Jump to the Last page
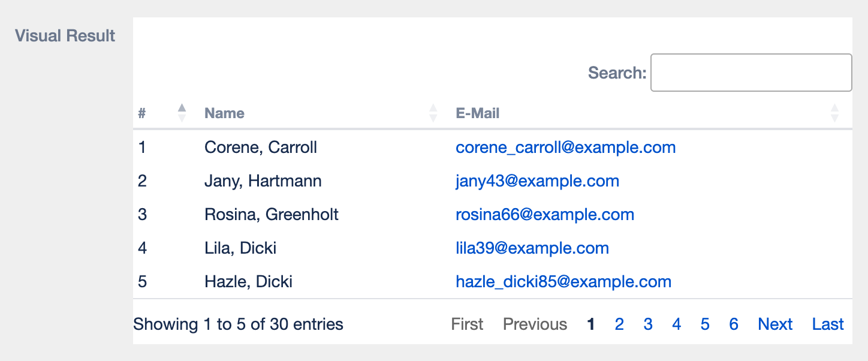This screenshot has height=361, width=868. [x=828, y=324]
